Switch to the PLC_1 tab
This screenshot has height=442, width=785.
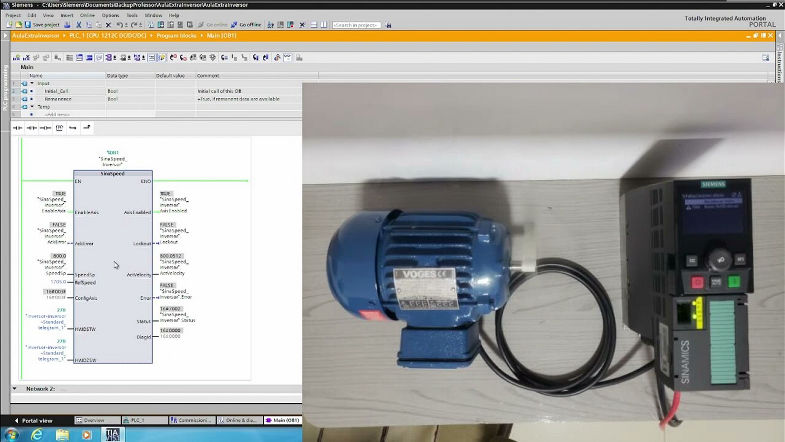(x=145, y=420)
